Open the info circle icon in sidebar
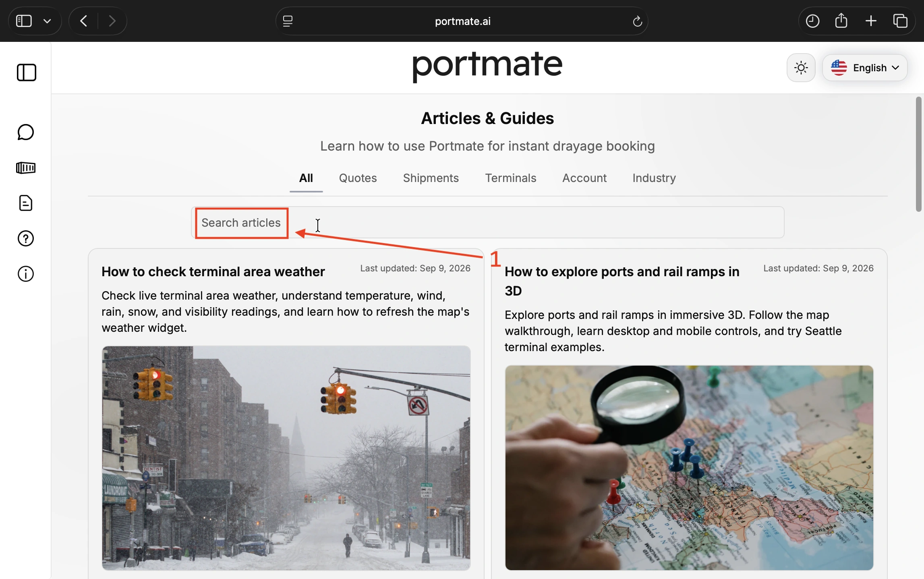 coord(26,274)
